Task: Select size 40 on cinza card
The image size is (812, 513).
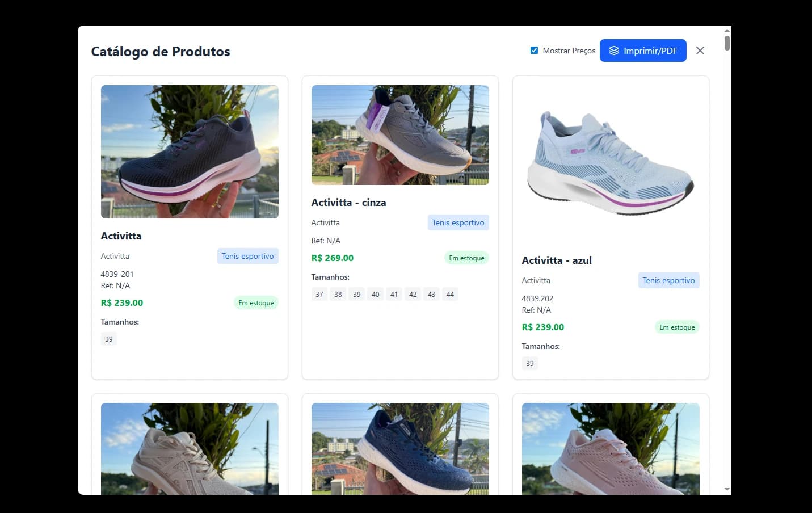Action: point(376,294)
